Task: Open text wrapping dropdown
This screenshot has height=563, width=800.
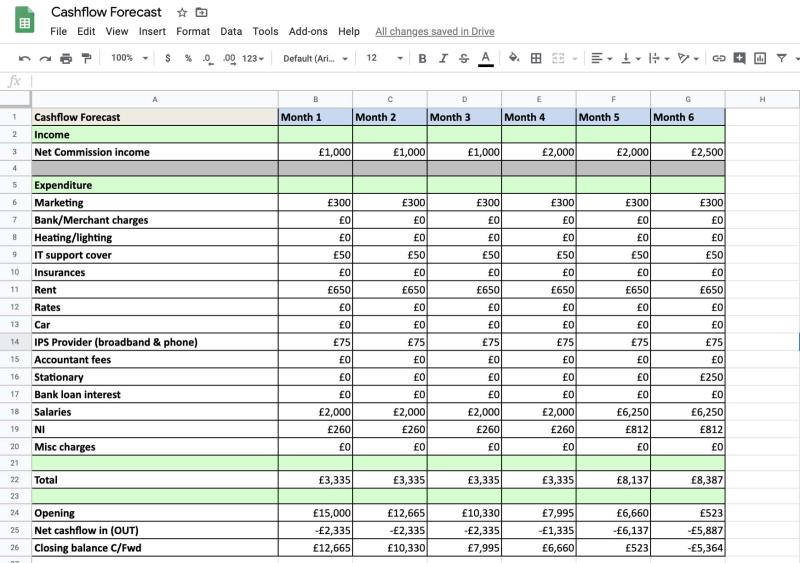Action: tap(659, 59)
